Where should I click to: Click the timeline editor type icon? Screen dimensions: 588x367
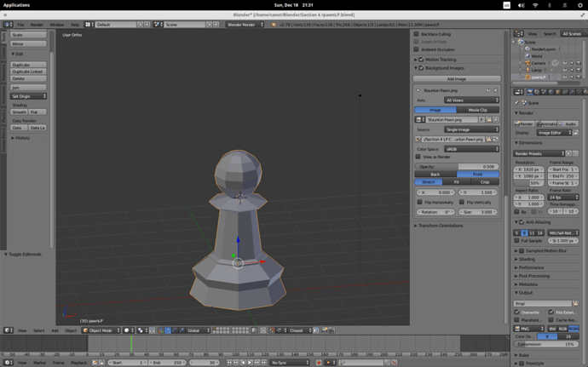click(x=8, y=363)
